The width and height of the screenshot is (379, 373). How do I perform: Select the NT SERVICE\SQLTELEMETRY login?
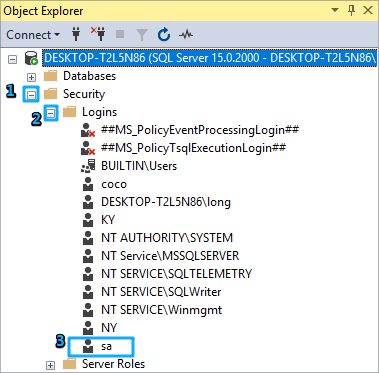tap(176, 274)
